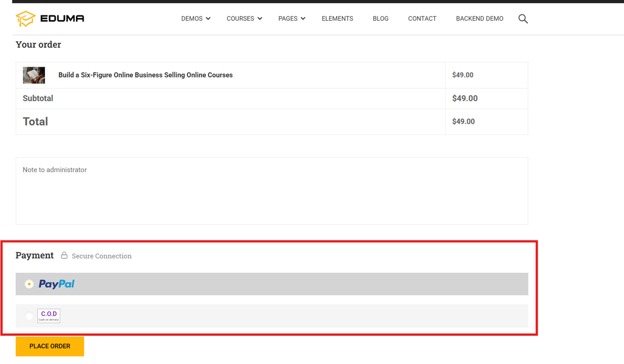The image size is (624, 364).
Task: Click the Secure Connection text
Action: click(102, 256)
